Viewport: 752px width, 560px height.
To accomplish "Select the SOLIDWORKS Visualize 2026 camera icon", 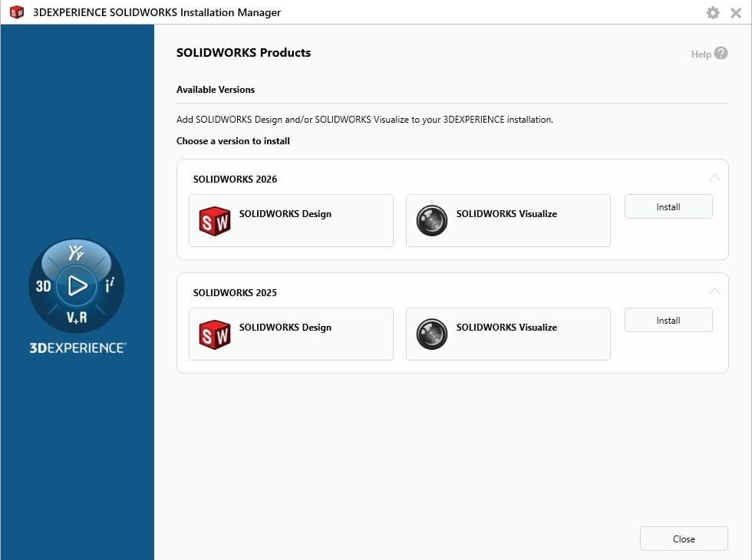I will [x=432, y=221].
